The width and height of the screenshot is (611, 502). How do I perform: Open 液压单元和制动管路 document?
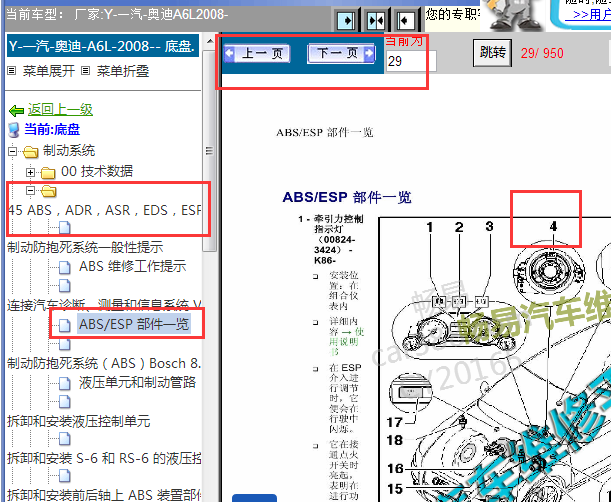click(137, 382)
